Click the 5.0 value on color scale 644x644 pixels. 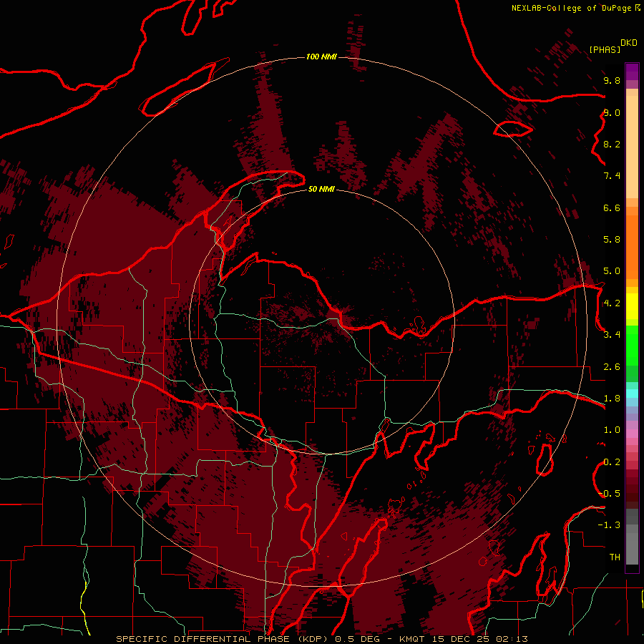tap(612, 271)
